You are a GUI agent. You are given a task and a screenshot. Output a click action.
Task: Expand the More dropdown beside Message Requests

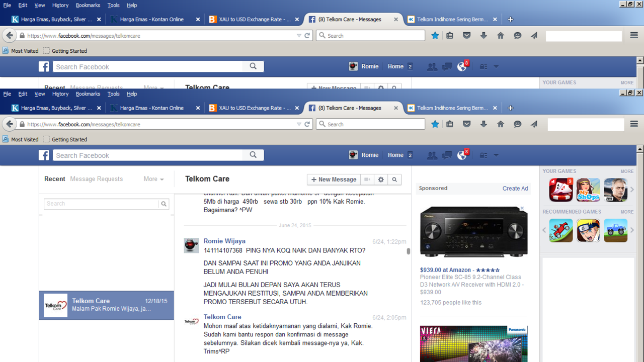[153, 179]
